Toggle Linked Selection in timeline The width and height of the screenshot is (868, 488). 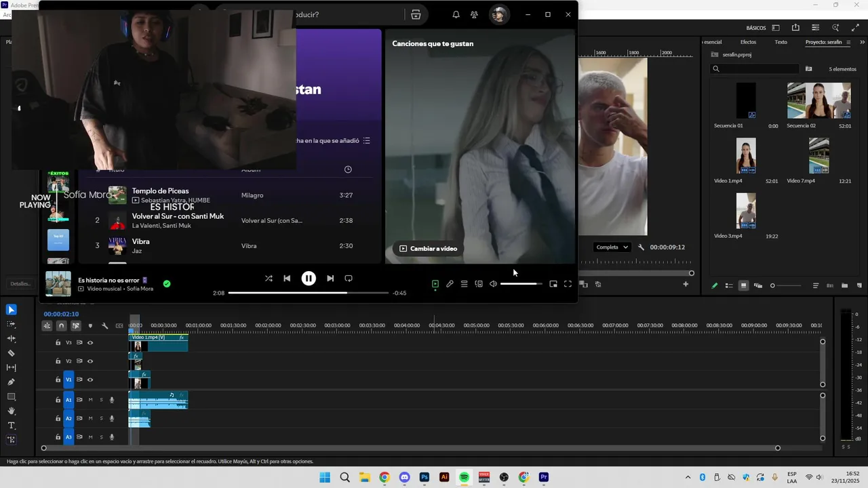click(76, 326)
